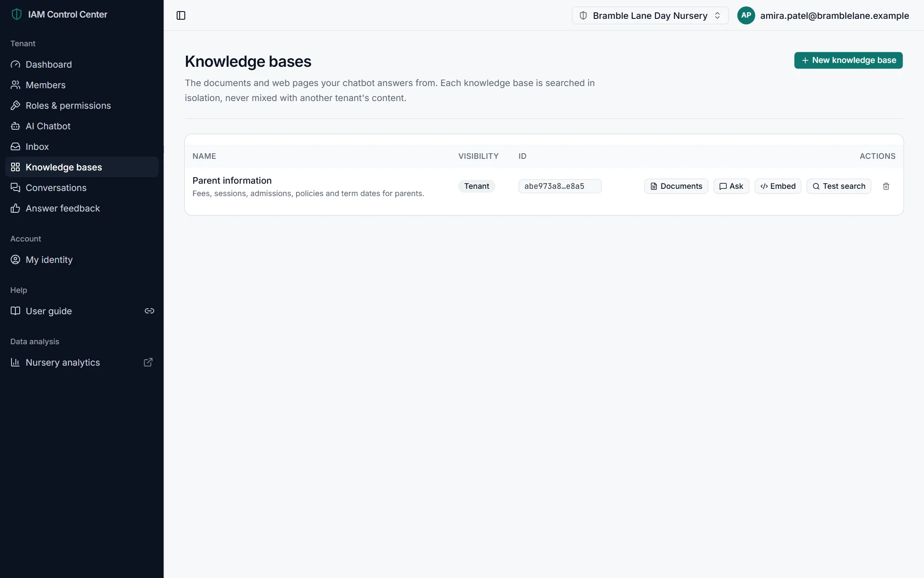Click amira.patel@bramblelane.example account email
The image size is (924, 578).
(x=834, y=15)
